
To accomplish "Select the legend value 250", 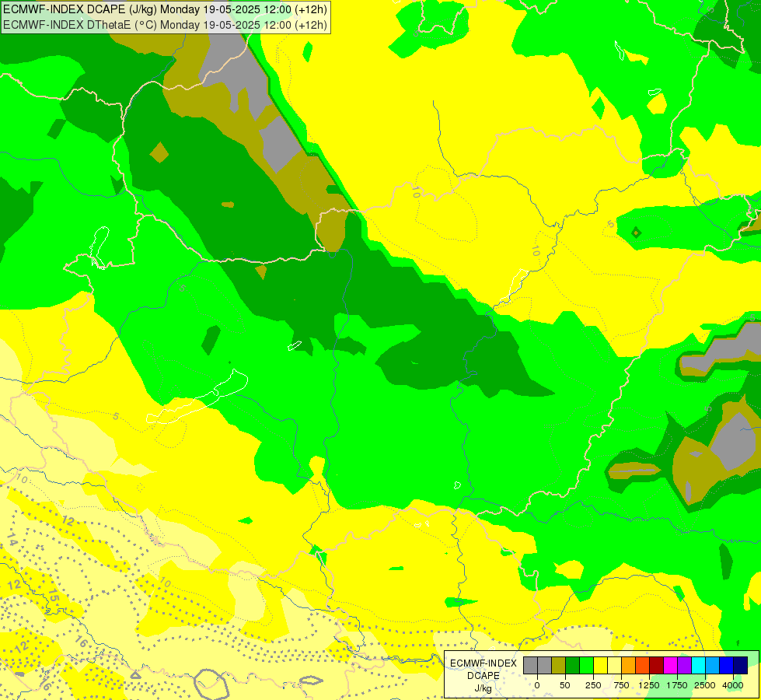I will pyautogui.click(x=593, y=685).
